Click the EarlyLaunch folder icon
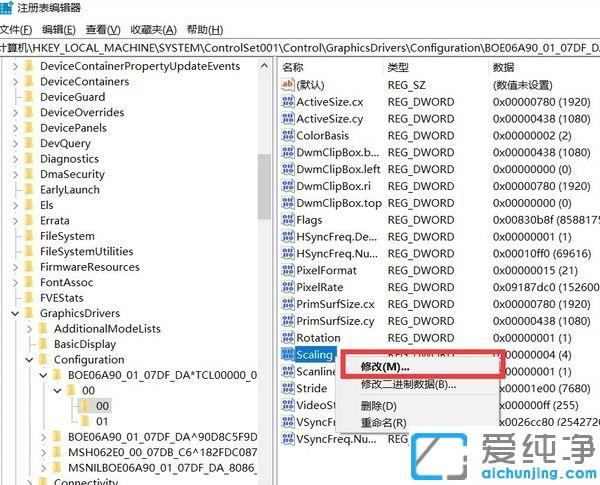This screenshot has height=485, width=600. tap(29, 189)
